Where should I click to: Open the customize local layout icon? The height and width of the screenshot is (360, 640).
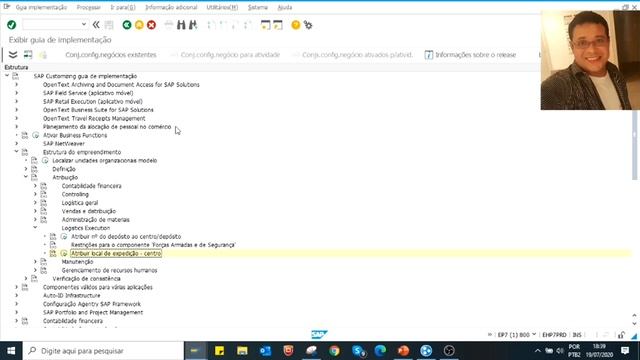coord(308,25)
